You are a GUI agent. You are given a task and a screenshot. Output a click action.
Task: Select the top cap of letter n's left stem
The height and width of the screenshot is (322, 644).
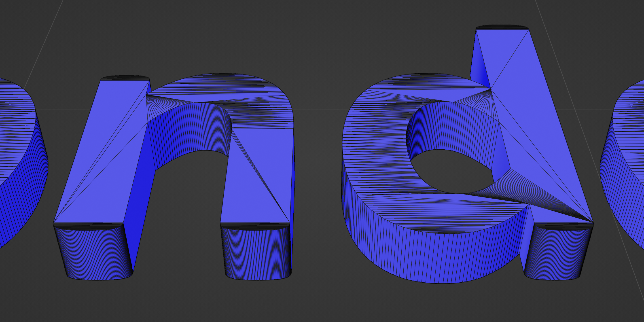[125, 78]
